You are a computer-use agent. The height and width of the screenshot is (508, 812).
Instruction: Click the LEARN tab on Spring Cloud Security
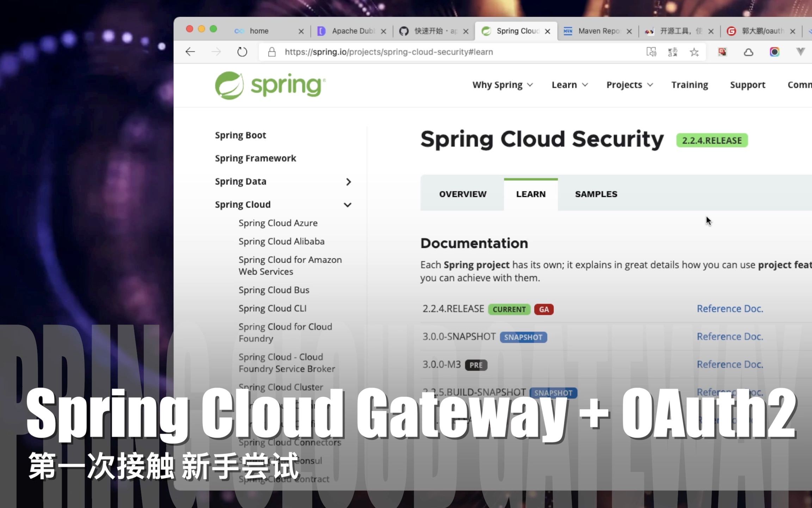(531, 194)
